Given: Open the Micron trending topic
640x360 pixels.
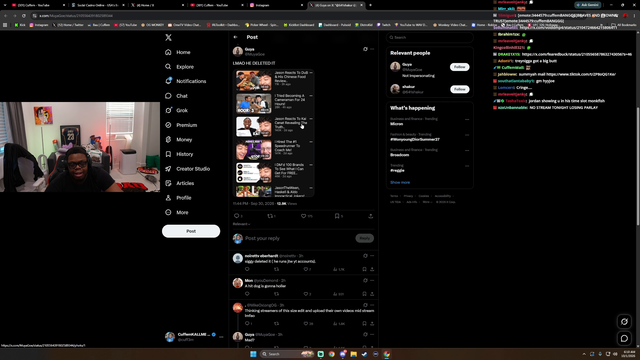Looking at the screenshot, I should click(396, 124).
